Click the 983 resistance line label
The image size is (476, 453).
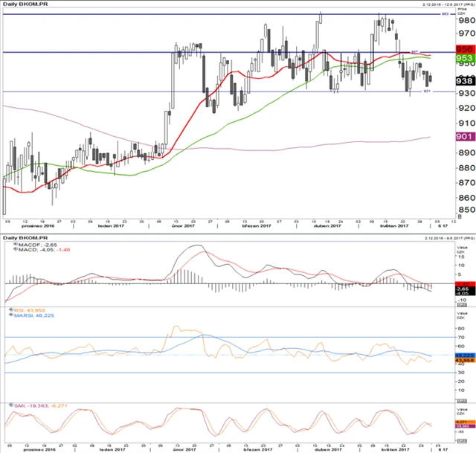(x=446, y=14)
